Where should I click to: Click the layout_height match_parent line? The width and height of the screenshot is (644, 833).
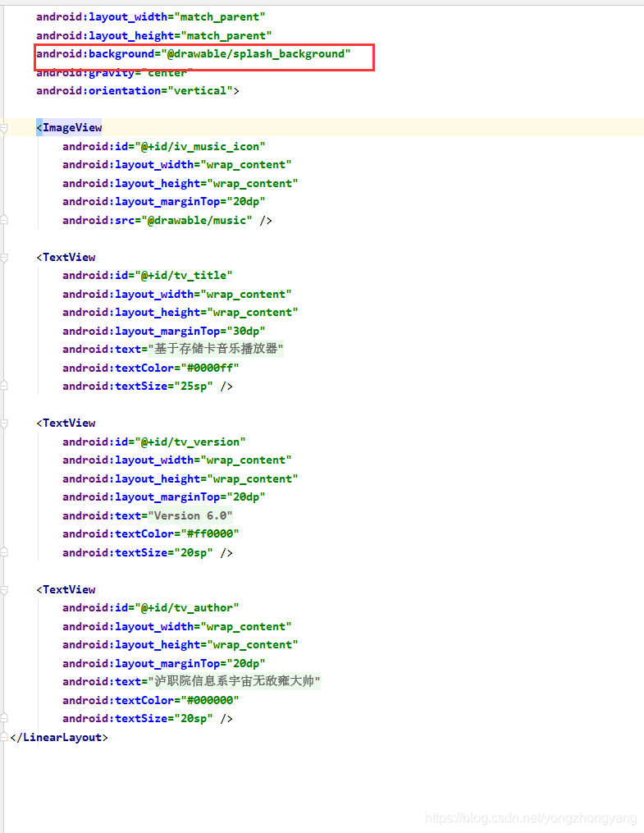click(153, 35)
